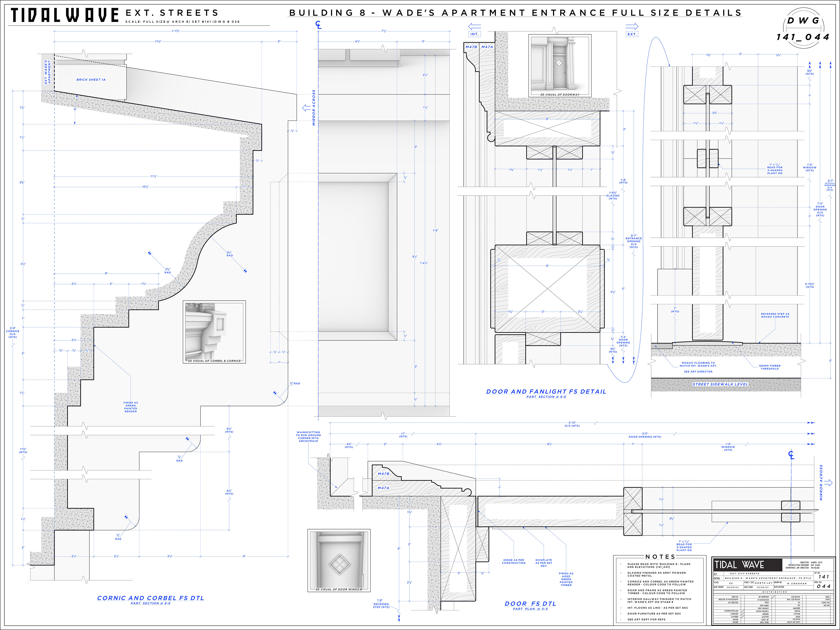Image resolution: width=840 pixels, height=630 pixels.
Task: Click the TIDALWAVE logo in top header
Action: tap(65, 15)
